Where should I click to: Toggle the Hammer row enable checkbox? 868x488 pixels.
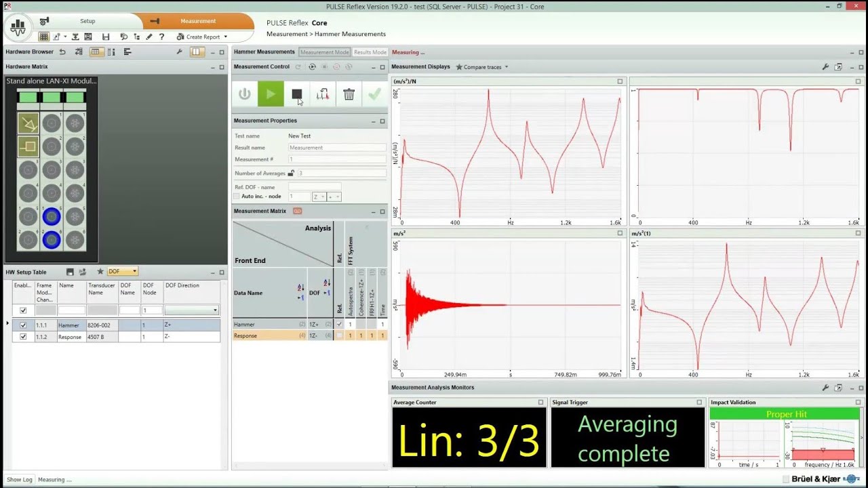24,325
